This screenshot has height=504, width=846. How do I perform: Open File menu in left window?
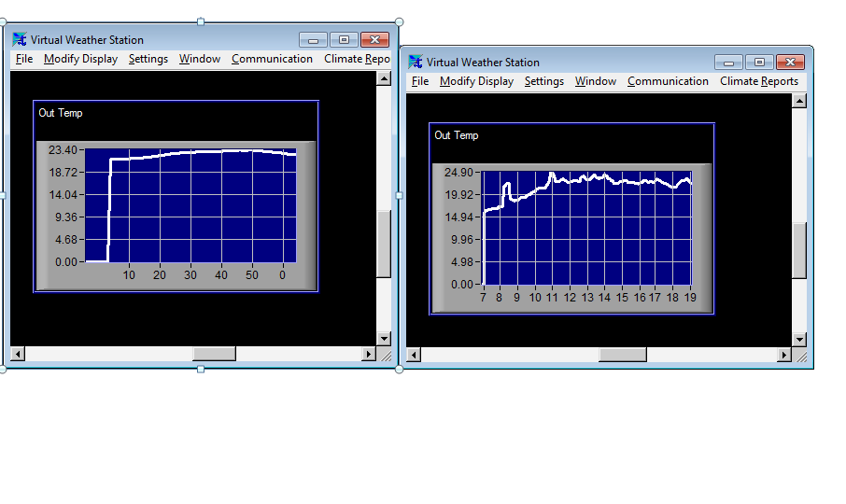click(x=24, y=59)
